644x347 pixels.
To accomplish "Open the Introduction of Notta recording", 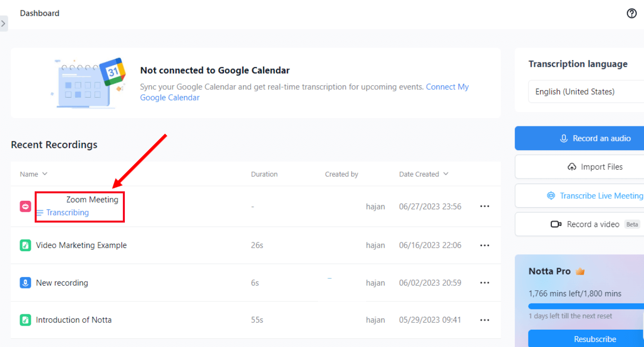I will click(73, 320).
